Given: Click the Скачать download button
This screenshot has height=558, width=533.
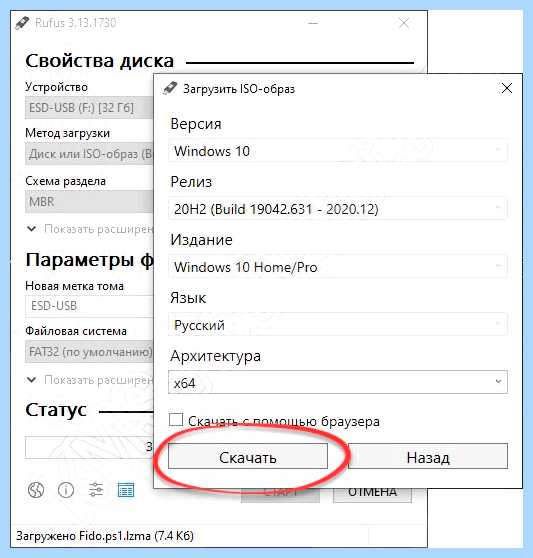Looking at the screenshot, I should [248, 456].
